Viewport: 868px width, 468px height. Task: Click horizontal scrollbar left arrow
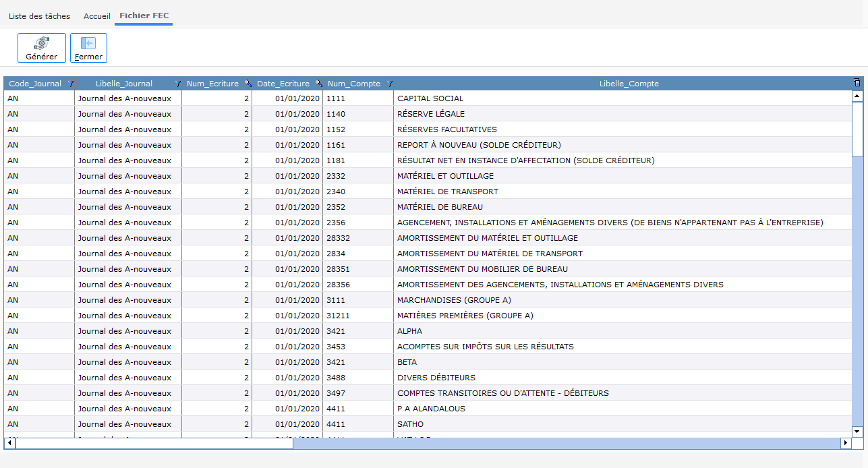point(9,443)
